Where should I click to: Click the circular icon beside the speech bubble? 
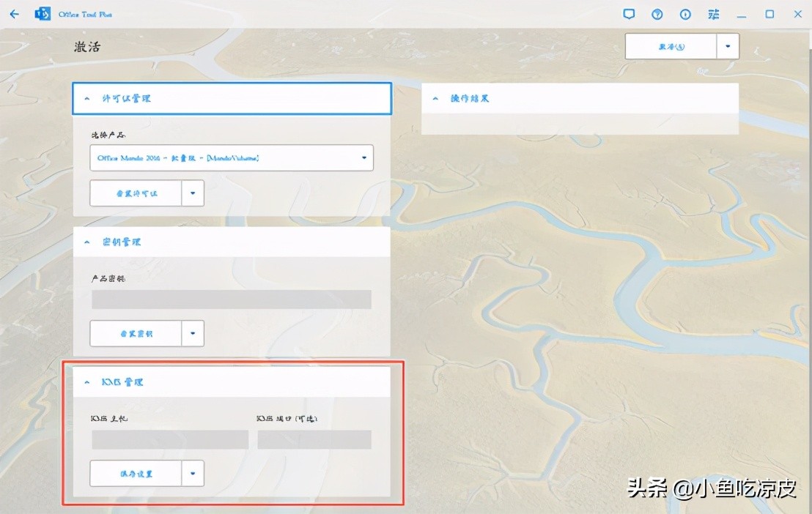coord(657,15)
